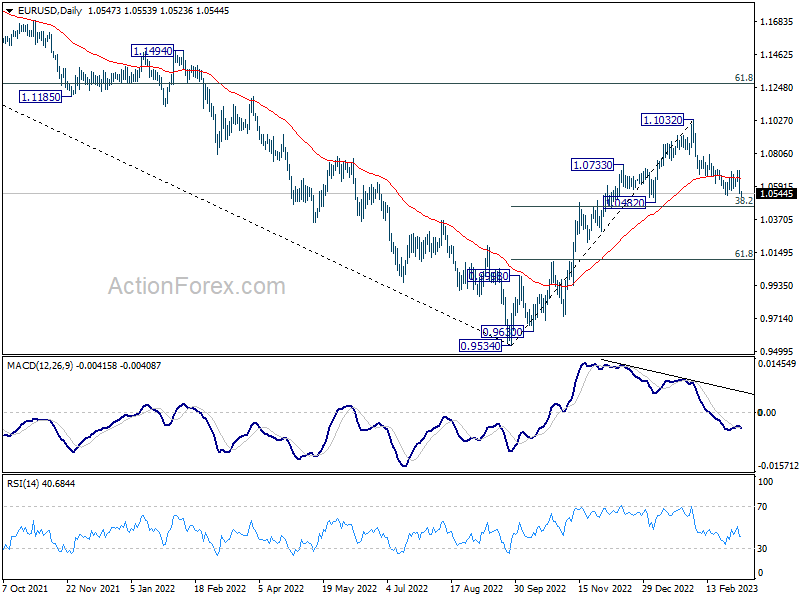Click the lower 61.8 Fibonacci label near 1.01495
Viewport: 800px width, 600px height.
click(744, 254)
